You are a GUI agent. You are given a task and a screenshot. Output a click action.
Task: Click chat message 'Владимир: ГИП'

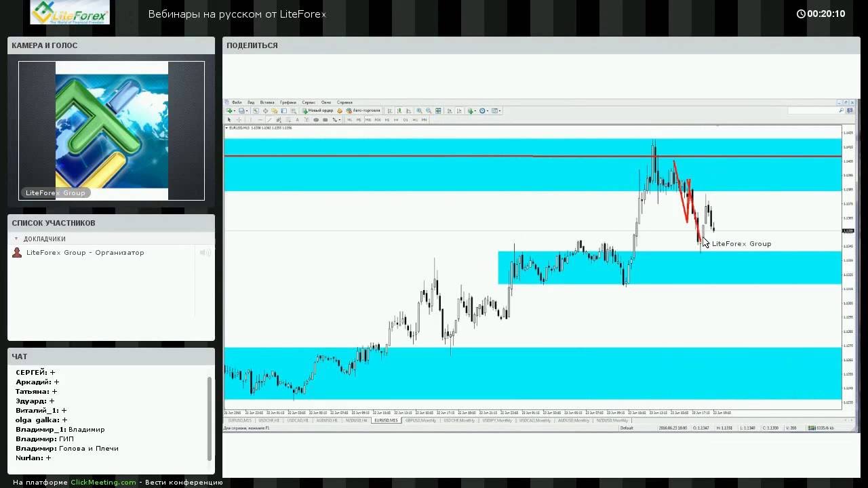coord(45,439)
